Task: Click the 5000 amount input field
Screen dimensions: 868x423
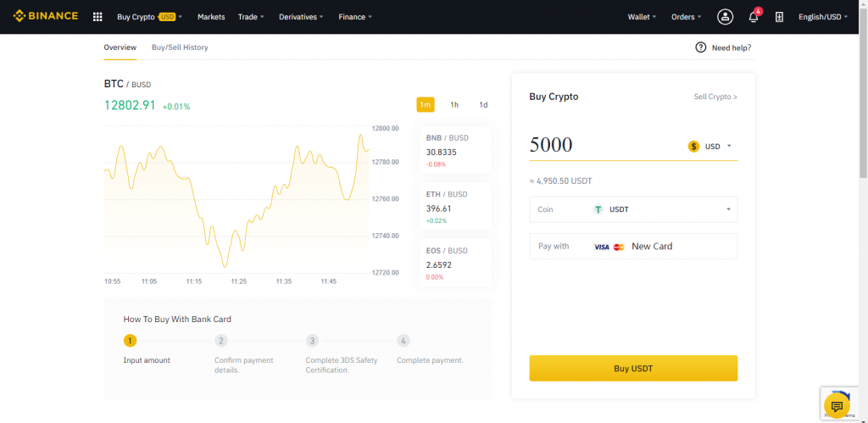Action: [604, 144]
